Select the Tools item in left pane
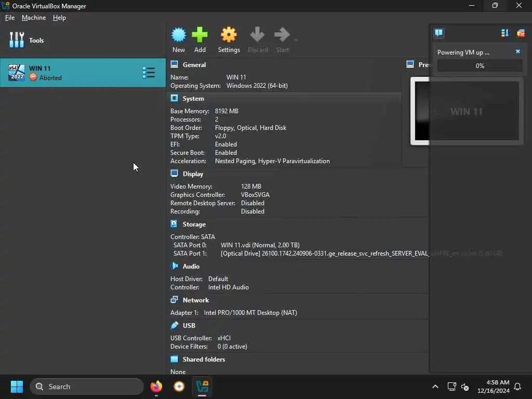Viewport: 532px width, 399px height. [83, 40]
